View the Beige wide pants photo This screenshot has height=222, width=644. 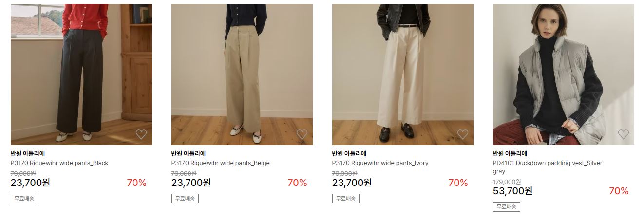(242, 74)
